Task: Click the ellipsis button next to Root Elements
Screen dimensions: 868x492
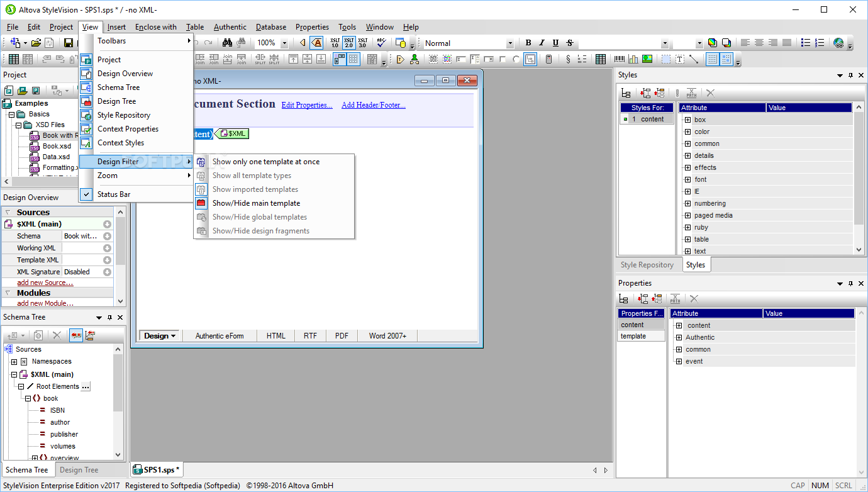Action: pyautogui.click(x=86, y=386)
